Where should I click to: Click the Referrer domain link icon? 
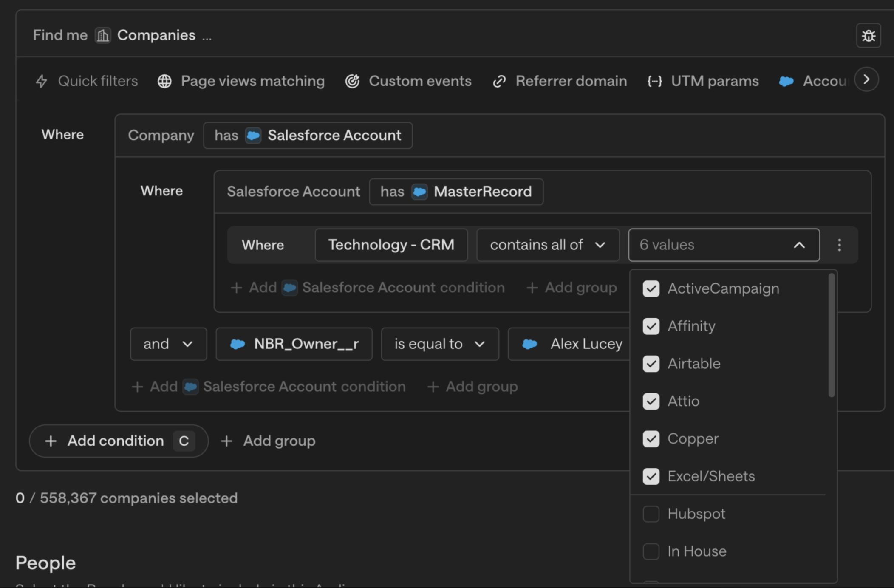(499, 81)
